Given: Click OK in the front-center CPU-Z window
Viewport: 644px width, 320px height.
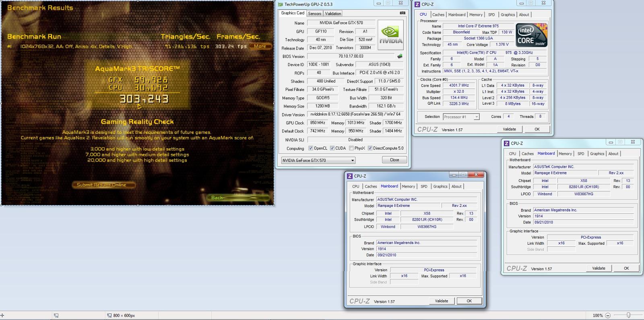Looking at the screenshot, I should 469,301.
